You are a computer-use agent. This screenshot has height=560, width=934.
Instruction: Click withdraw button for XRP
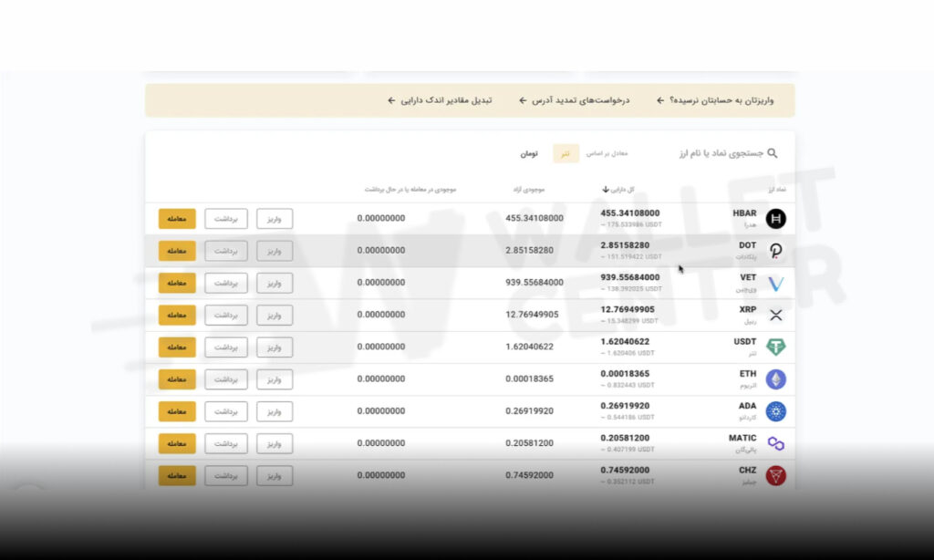tap(226, 316)
